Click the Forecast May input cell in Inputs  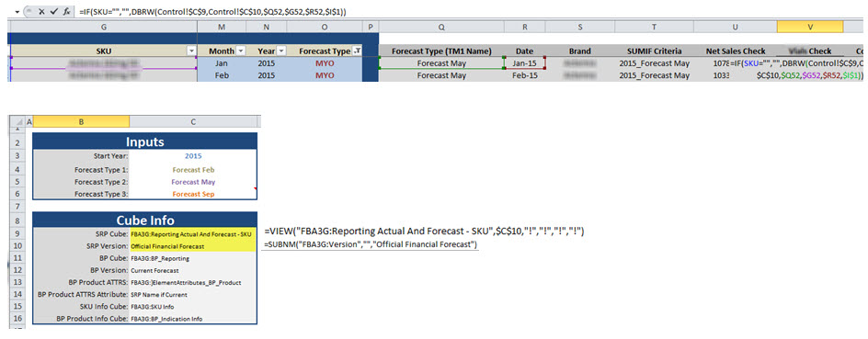[x=193, y=181]
